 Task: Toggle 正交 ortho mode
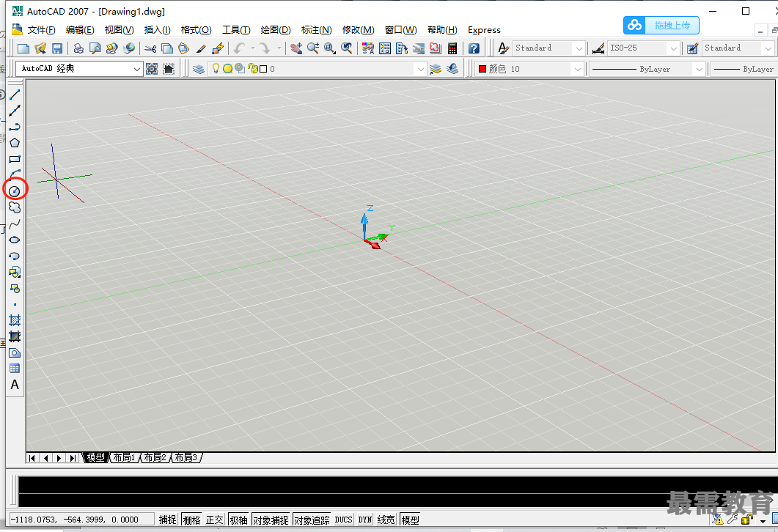pos(215,520)
